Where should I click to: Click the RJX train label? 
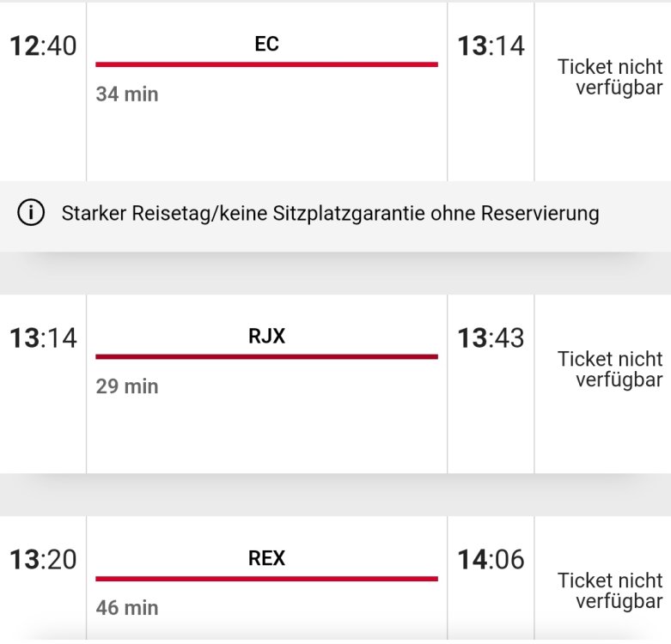[x=266, y=337]
